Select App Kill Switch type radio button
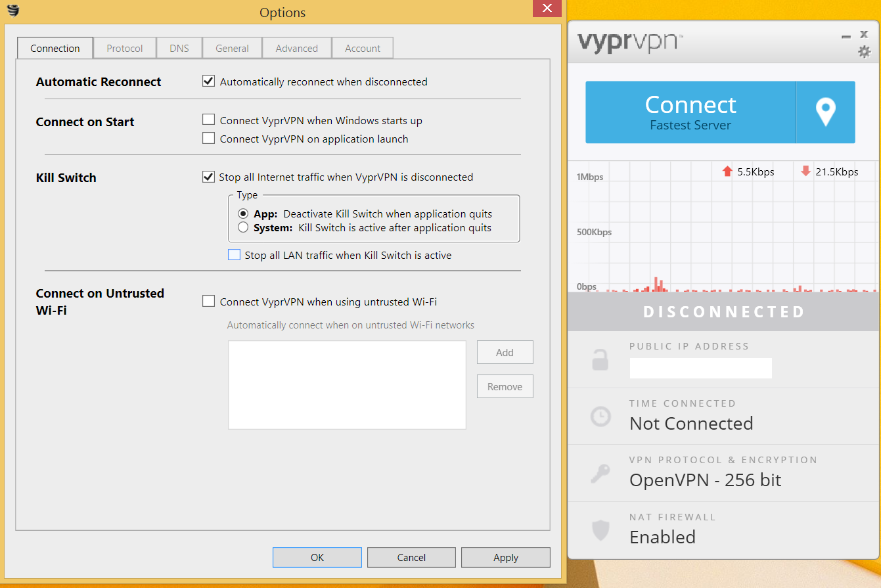The width and height of the screenshot is (881, 588). (x=243, y=214)
